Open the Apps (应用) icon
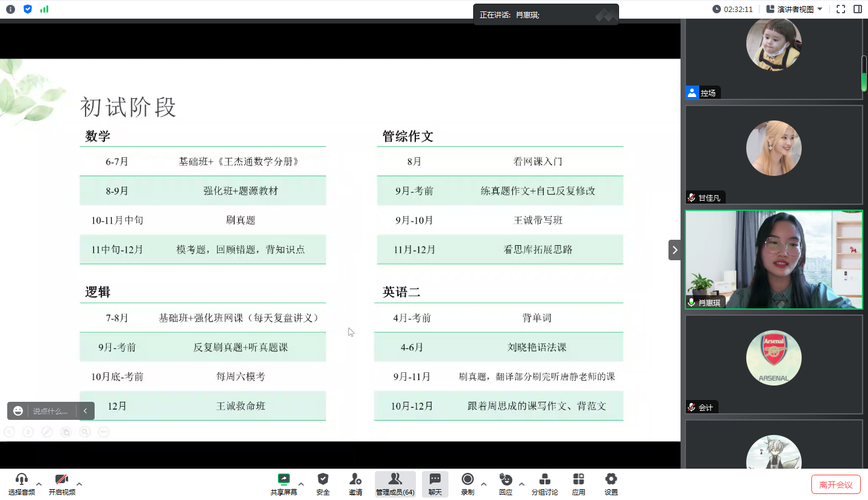The width and height of the screenshot is (868, 500). (x=579, y=484)
